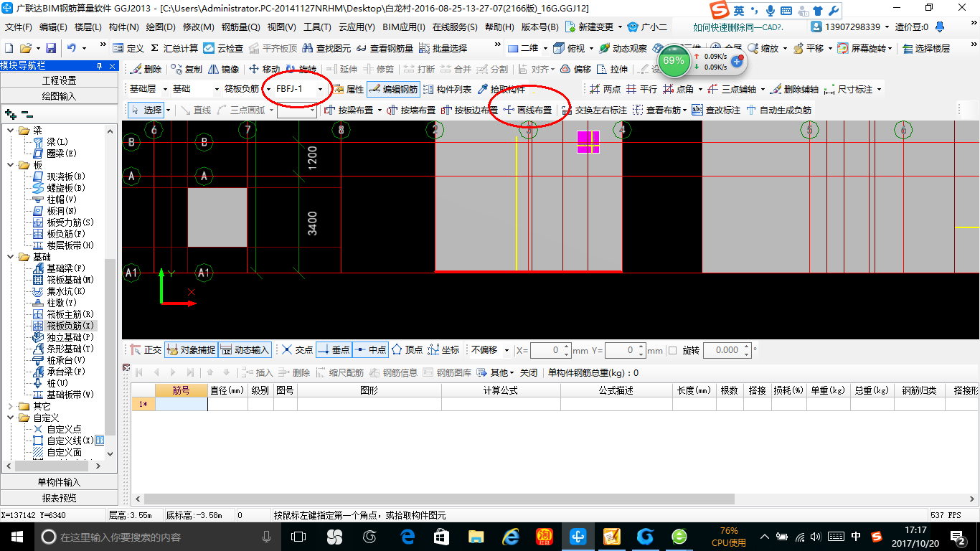Click the 汇总计算 sum icon
Screen dimensions: 980x551
tap(174, 48)
